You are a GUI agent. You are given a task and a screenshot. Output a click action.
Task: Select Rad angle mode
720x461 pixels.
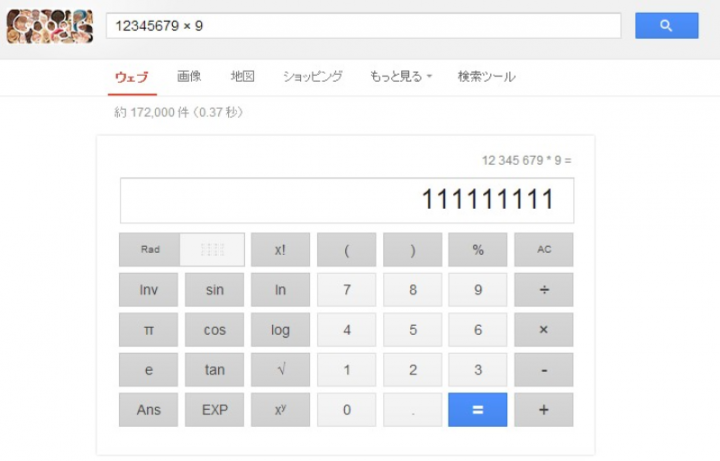(x=150, y=250)
